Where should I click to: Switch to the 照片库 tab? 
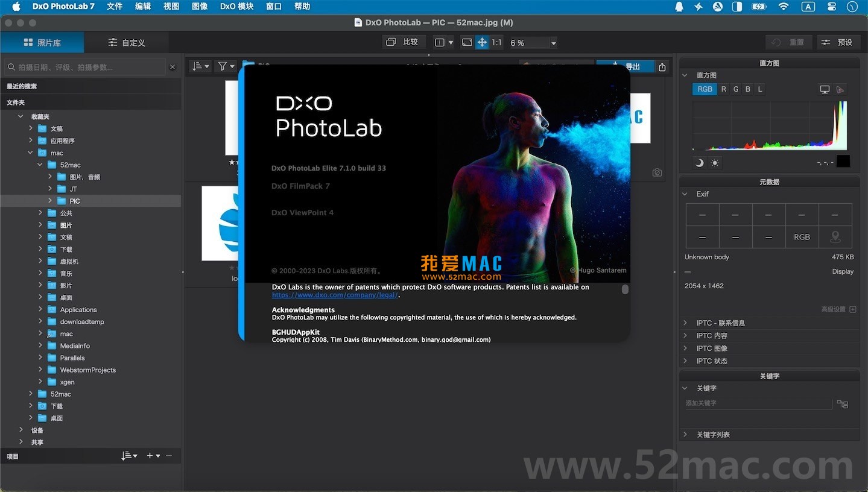42,42
